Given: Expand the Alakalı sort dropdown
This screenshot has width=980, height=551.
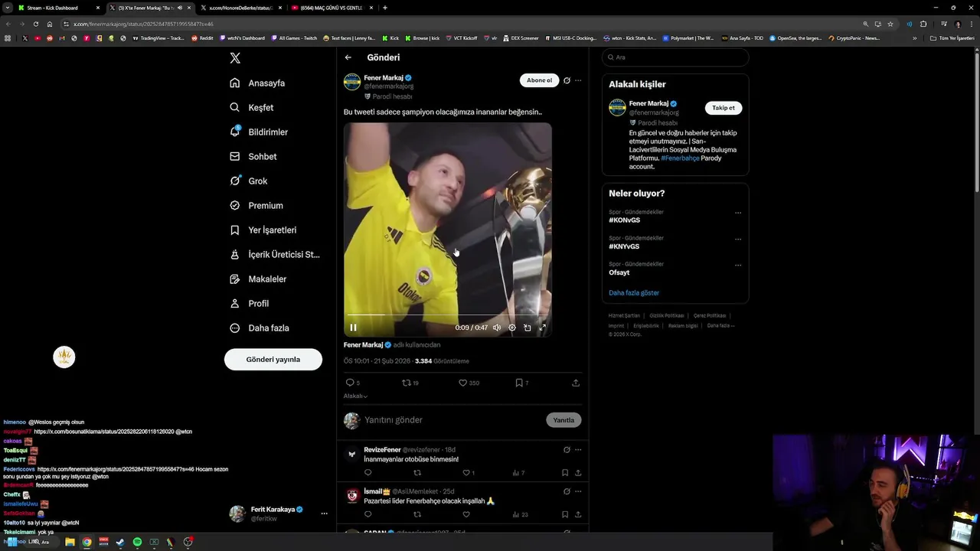Looking at the screenshot, I should (x=355, y=396).
